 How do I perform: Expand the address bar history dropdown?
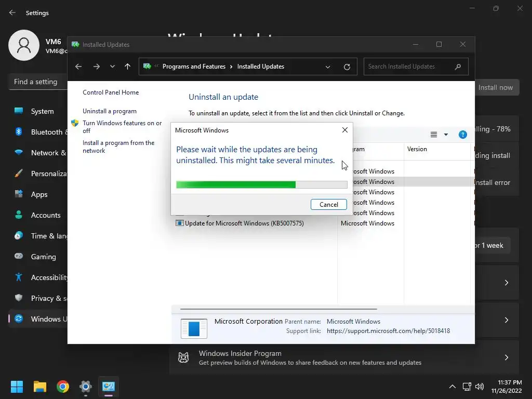[328, 67]
